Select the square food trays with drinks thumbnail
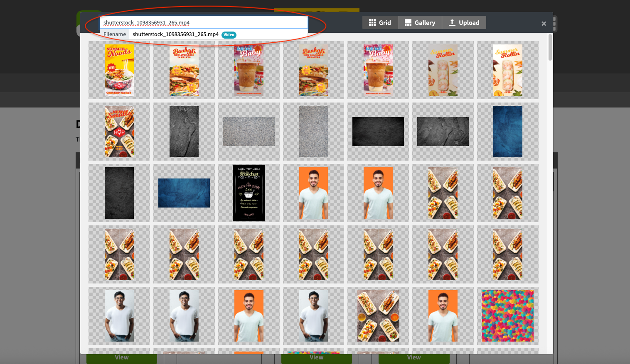The height and width of the screenshot is (364, 630). [x=378, y=316]
